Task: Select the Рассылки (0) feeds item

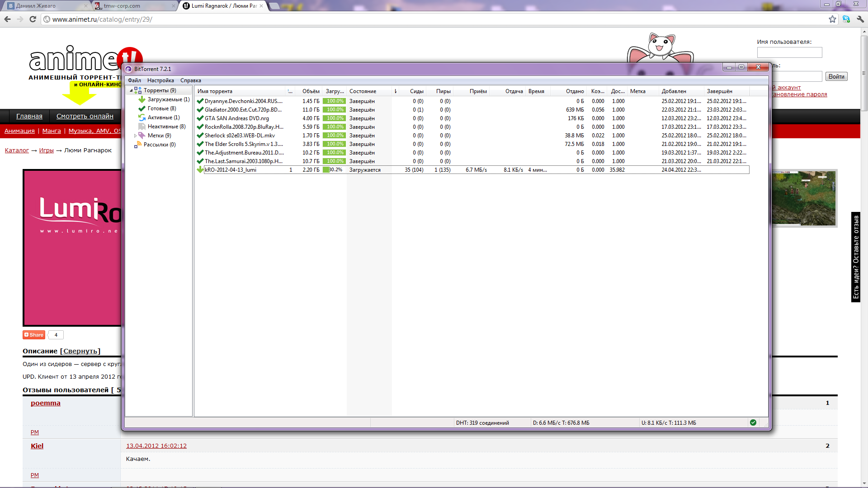Action: (x=160, y=145)
